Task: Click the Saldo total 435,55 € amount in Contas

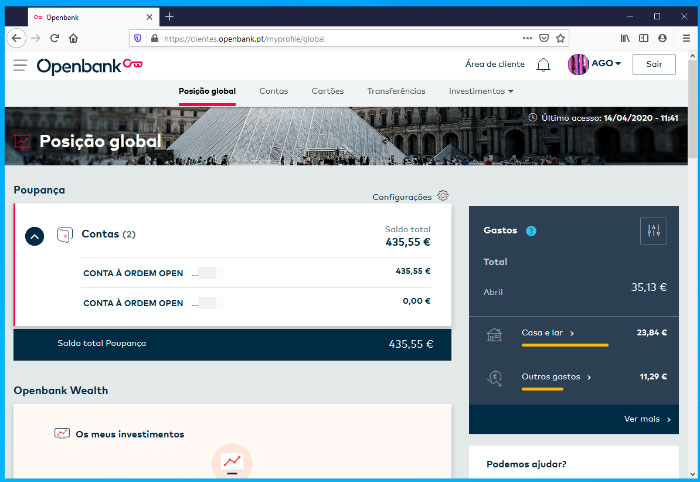Action: [x=408, y=242]
